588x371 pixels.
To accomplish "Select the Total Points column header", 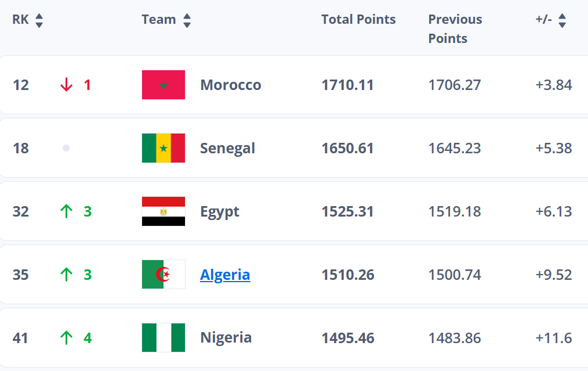I will 358,19.
